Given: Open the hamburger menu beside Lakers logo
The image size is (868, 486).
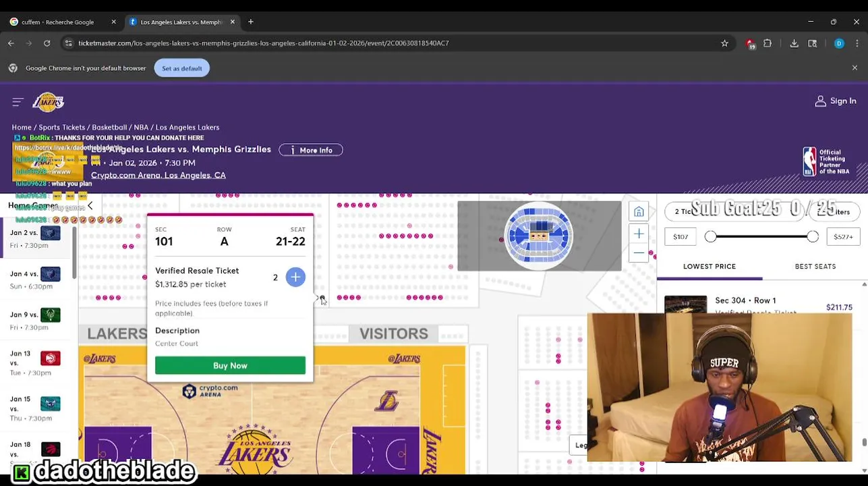Looking at the screenshot, I should point(18,102).
